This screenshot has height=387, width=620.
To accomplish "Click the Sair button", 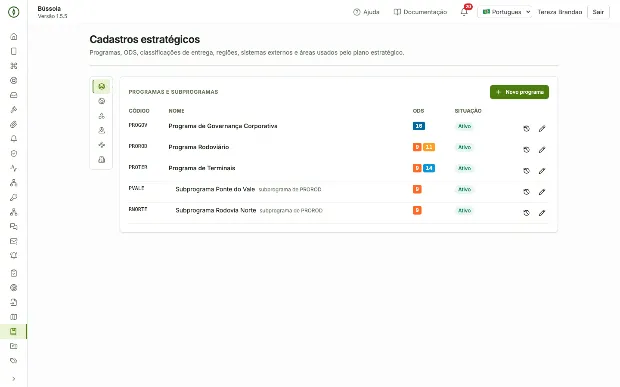I will [x=598, y=12].
